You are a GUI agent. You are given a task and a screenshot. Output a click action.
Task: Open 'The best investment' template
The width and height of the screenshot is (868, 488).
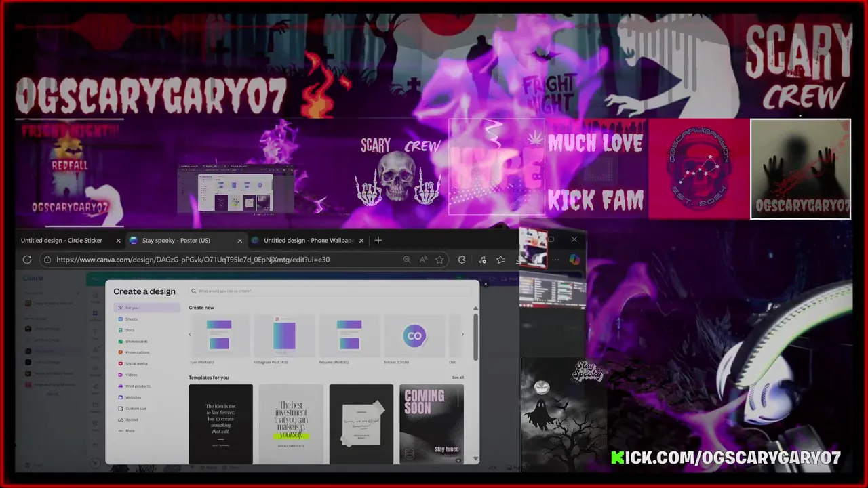(x=291, y=424)
